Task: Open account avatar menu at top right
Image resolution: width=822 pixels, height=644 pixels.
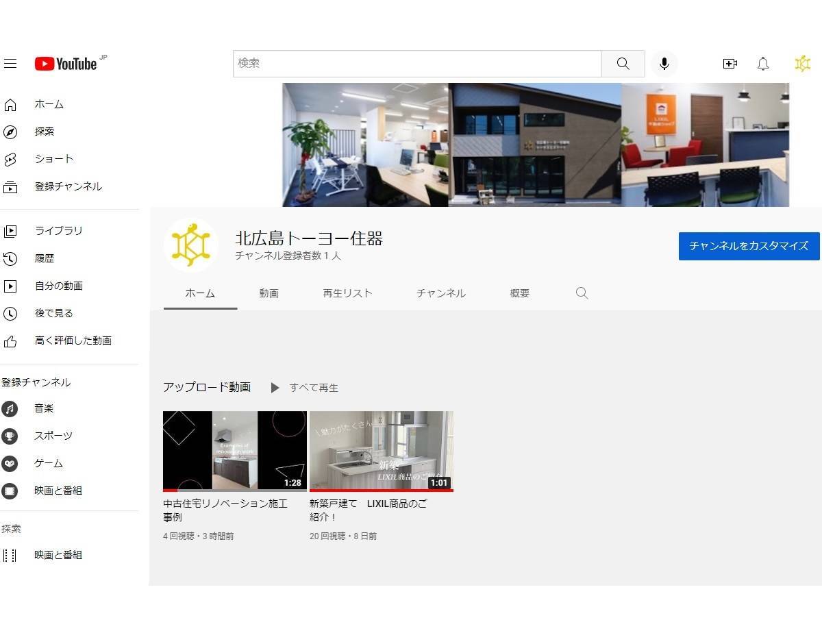Action: click(x=802, y=64)
